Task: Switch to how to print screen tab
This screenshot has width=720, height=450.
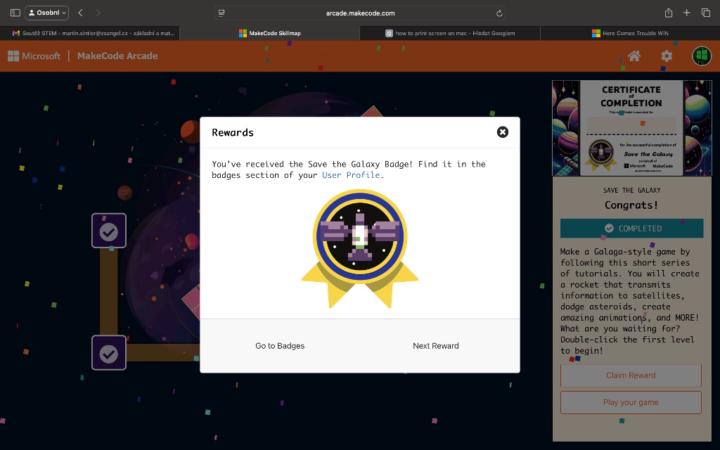Action: (x=450, y=33)
